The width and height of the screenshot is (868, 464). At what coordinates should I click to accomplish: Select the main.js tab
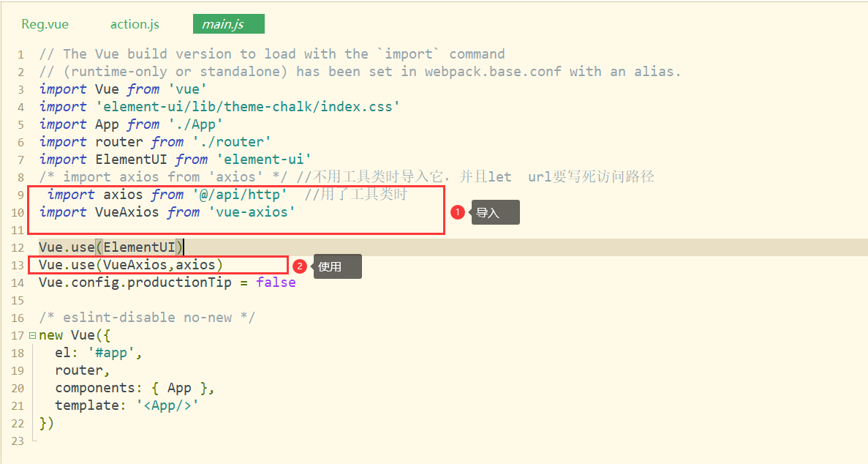click(x=229, y=24)
